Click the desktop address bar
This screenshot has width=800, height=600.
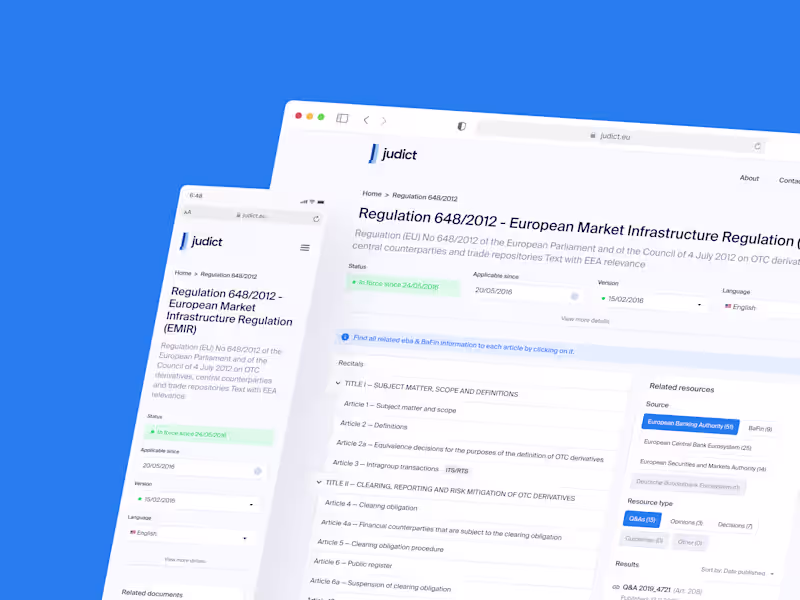pos(617,136)
